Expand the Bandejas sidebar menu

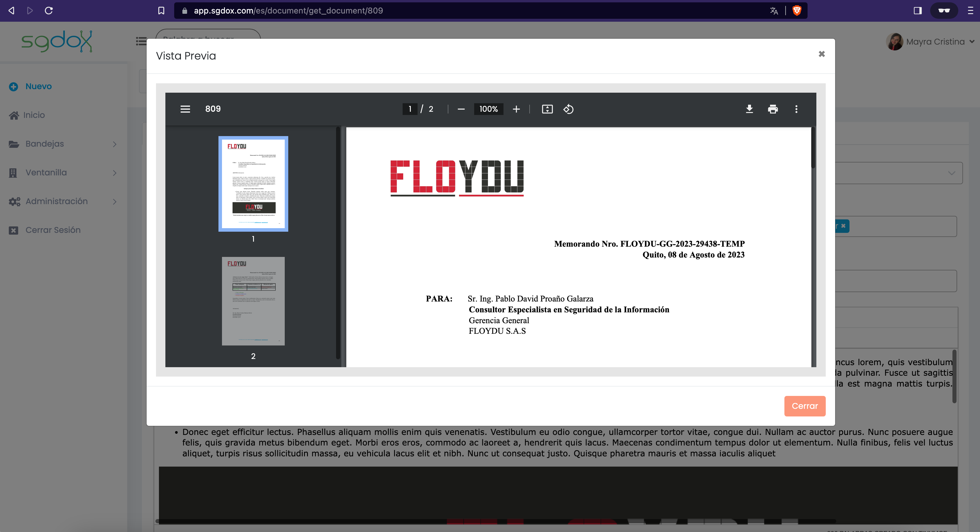pos(63,144)
